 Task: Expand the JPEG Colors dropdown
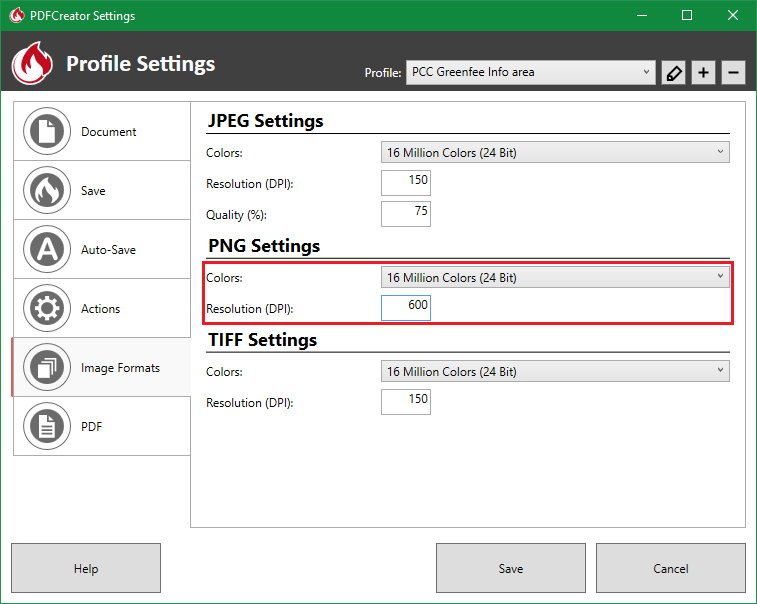[x=555, y=152]
